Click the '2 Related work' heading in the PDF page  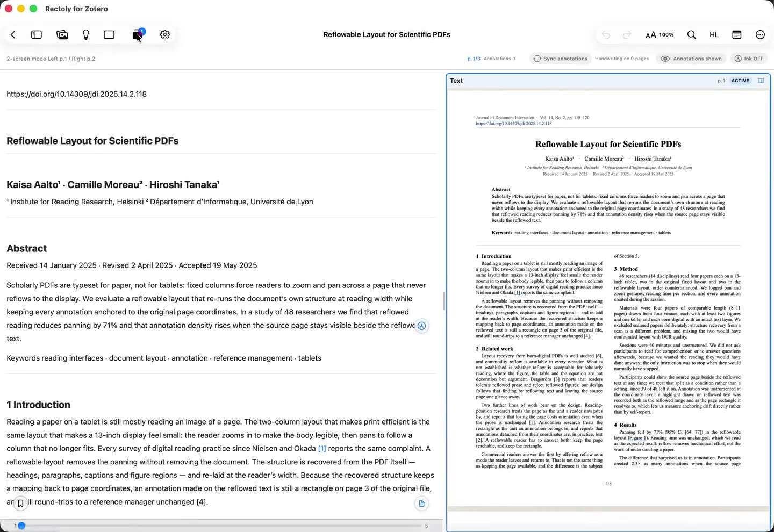click(x=494, y=349)
